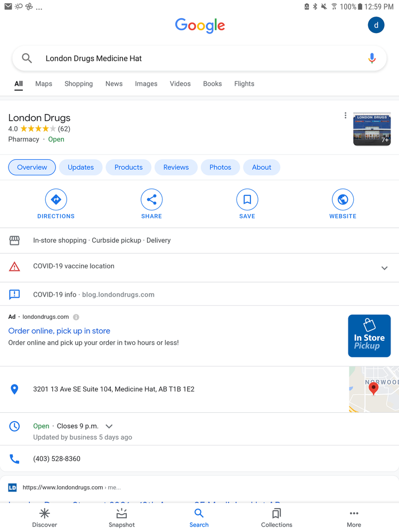This screenshot has width=399, height=532.
Task: Tap the address 3201 13 Ave SE Suite 104
Action: tap(113, 389)
